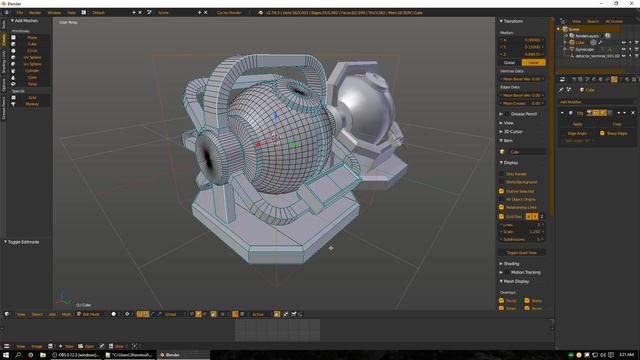Image resolution: width=640 pixels, height=360 pixels.
Task: Open the viewport shading selector
Action: tap(114, 314)
